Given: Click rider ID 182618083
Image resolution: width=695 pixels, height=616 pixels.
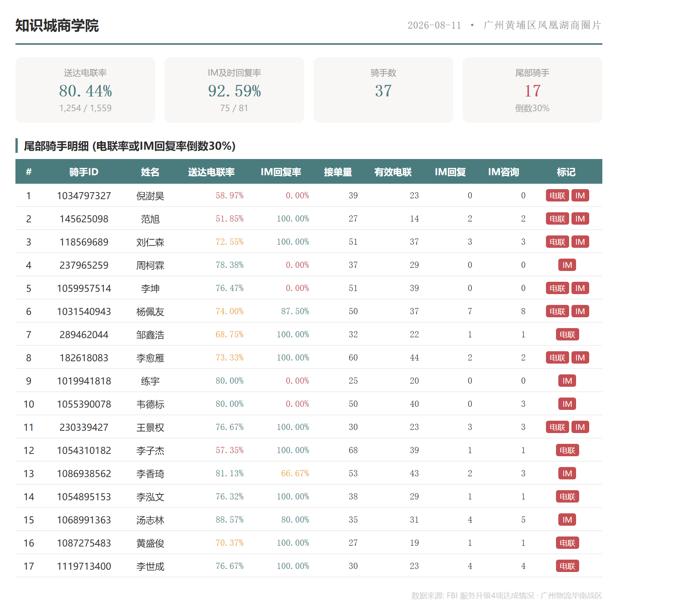Looking at the screenshot, I should point(84,358).
